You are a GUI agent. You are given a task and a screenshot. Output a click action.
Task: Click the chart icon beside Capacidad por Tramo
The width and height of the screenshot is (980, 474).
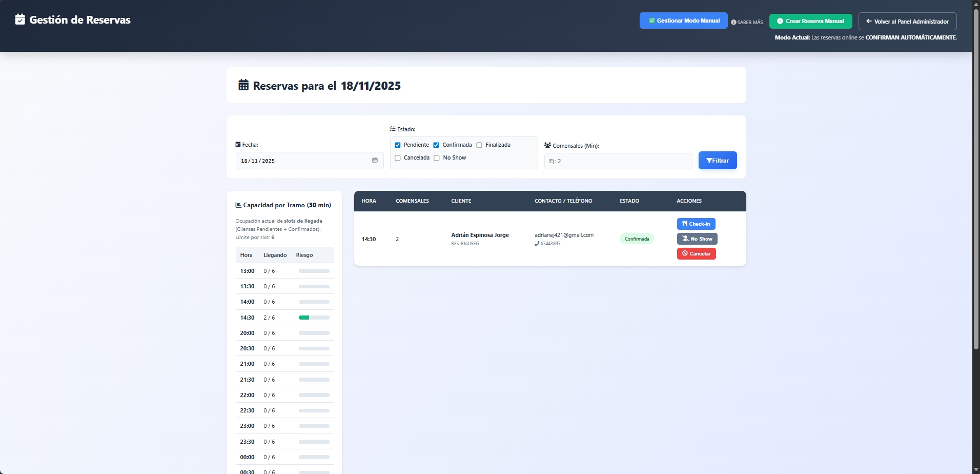tap(238, 205)
